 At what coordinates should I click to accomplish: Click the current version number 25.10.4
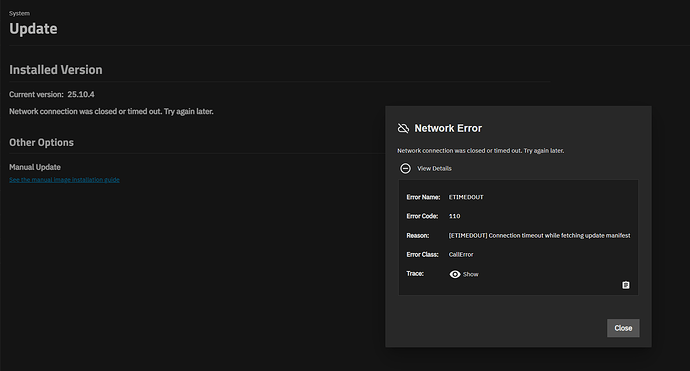81,94
